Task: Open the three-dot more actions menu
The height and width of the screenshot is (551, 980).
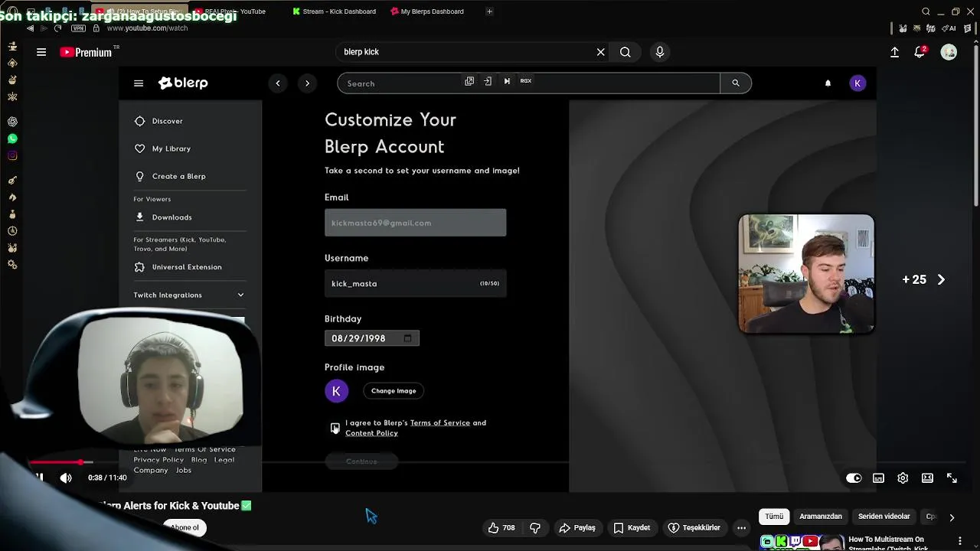Action: [x=741, y=528]
